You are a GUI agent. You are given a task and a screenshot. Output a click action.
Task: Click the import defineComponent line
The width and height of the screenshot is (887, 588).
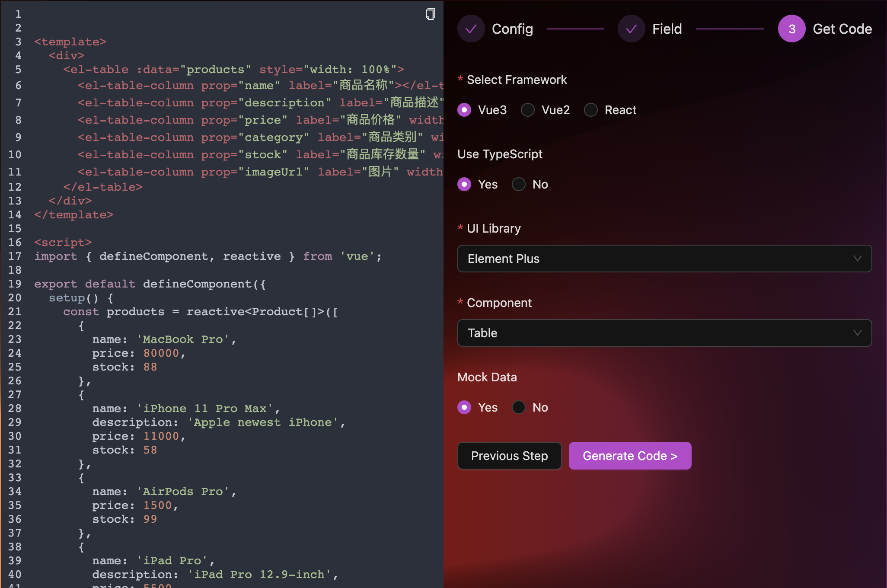[x=208, y=256]
